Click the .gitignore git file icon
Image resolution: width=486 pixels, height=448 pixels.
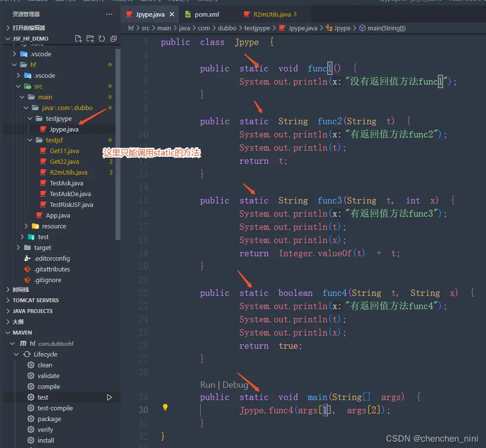coord(27,280)
